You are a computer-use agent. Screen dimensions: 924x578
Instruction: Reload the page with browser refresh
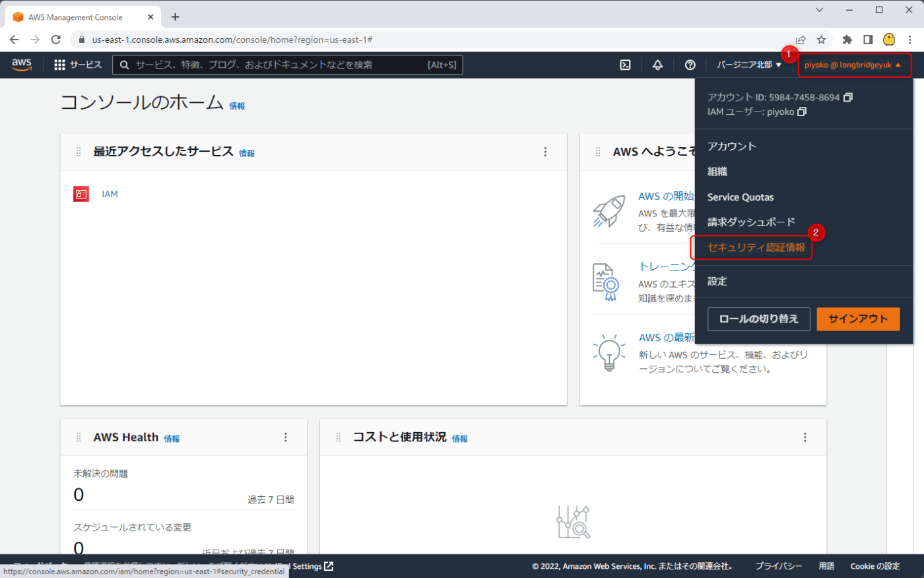coord(56,40)
